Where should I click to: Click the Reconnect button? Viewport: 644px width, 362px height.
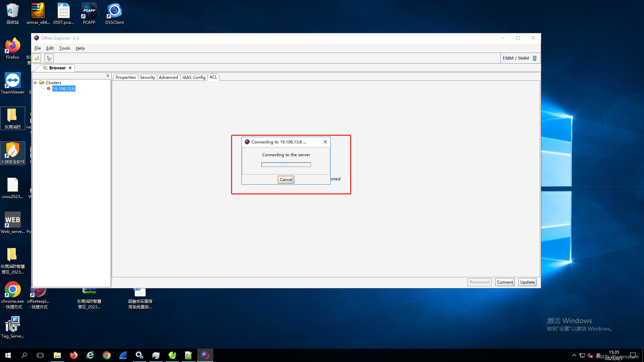480,282
